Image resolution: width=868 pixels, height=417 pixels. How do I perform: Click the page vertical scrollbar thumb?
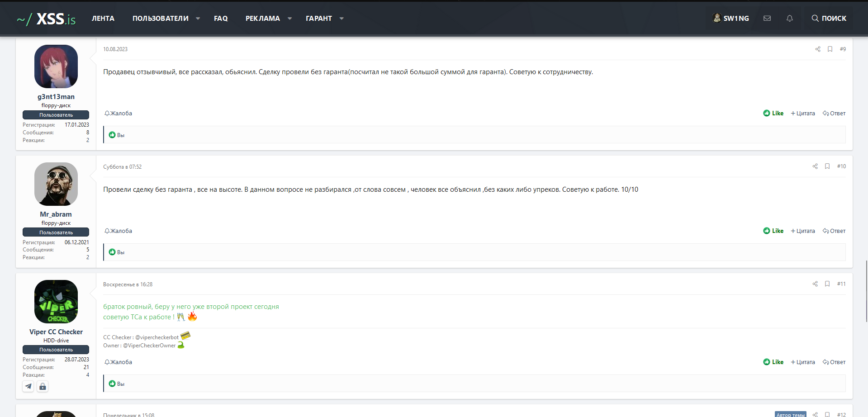point(866,291)
